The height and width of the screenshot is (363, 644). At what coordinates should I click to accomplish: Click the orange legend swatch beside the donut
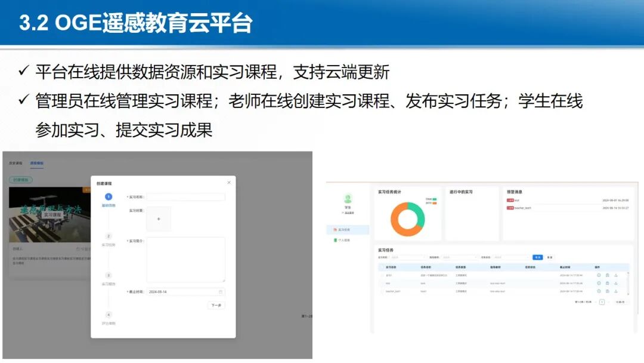point(434,203)
